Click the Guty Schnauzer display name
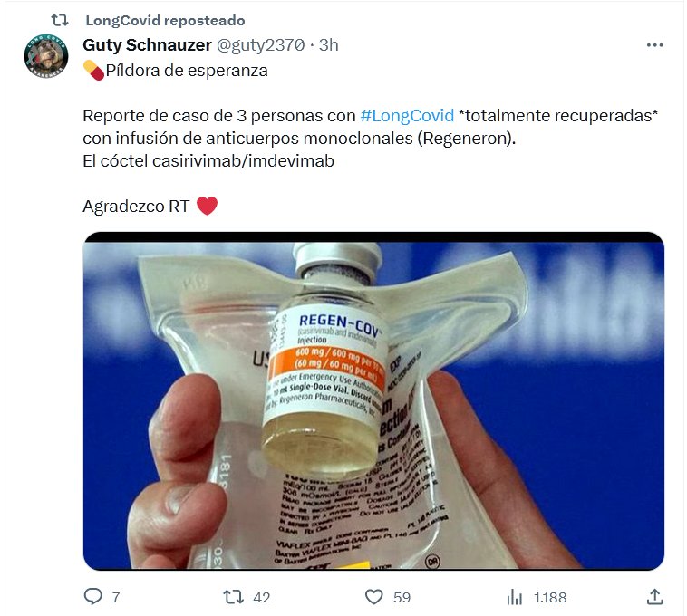Viewport: 687px width, 616px height. pos(147,45)
